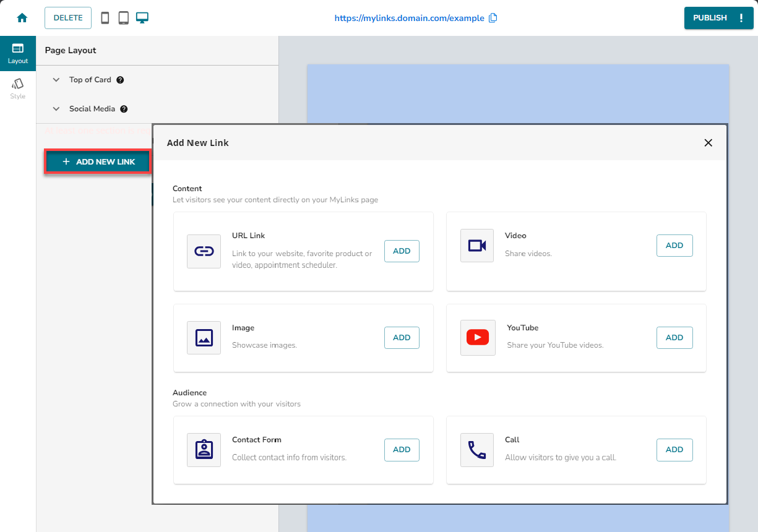The image size is (758, 532).
Task: Click the YouTube logo icon
Action: pos(478,337)
